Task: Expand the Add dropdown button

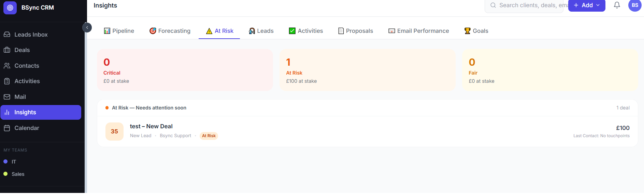Action: [x=587, y=5]
